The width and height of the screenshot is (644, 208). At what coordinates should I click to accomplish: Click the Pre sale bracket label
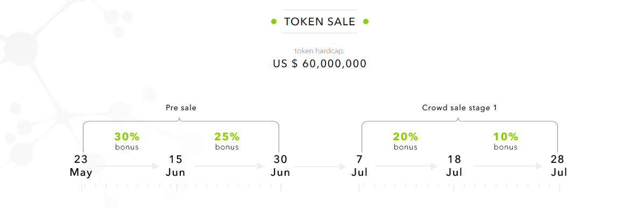181,108
